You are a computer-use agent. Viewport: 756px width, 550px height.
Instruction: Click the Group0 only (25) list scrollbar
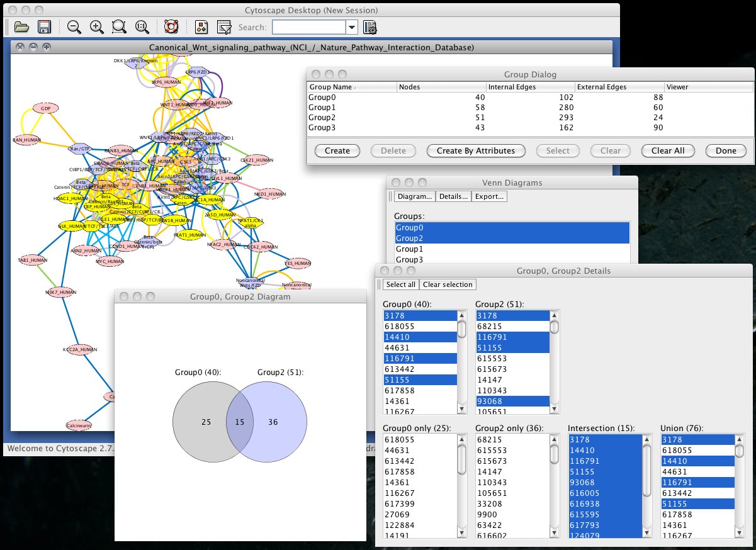click(461, 486)
